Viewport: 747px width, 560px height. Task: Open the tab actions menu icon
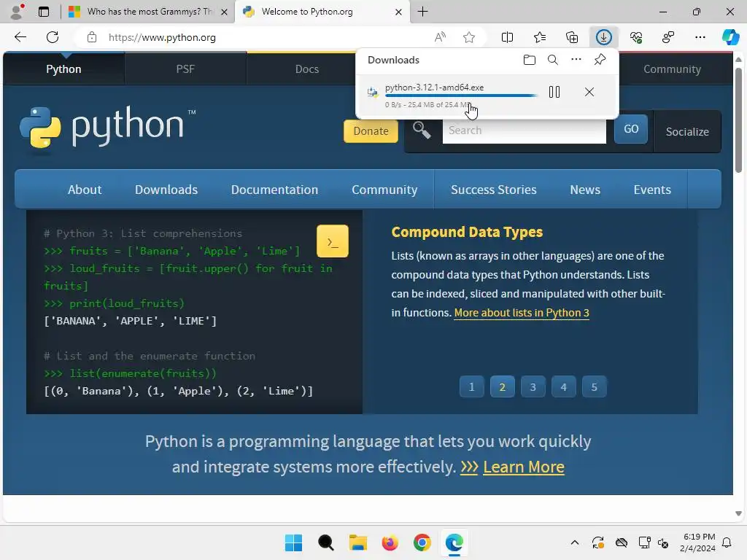pyautogui.click(x=43, y=12)
